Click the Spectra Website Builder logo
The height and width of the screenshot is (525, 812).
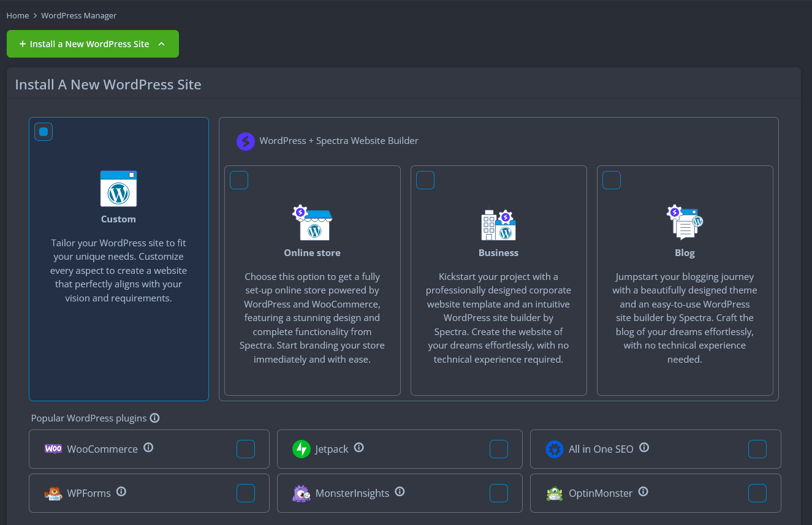coord(245,141)
